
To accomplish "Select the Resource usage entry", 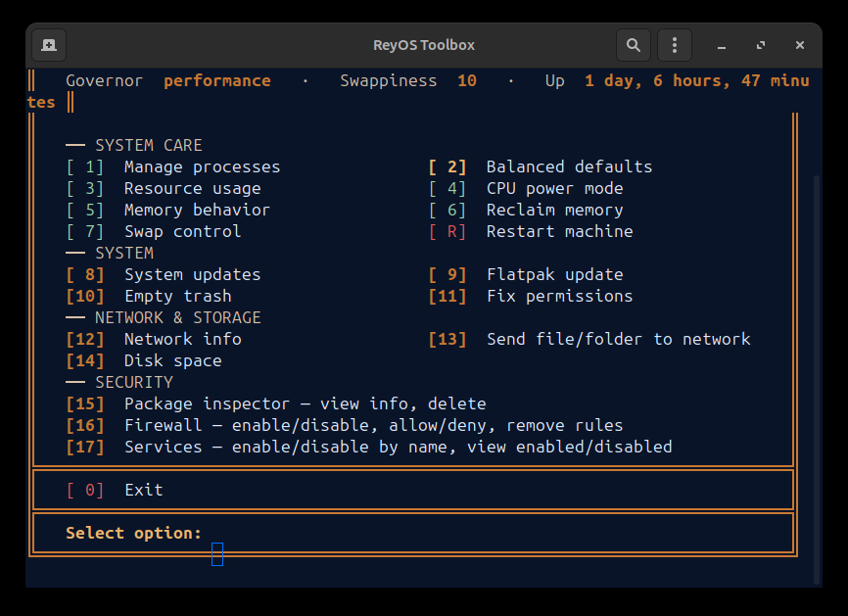I will [164, 188].
